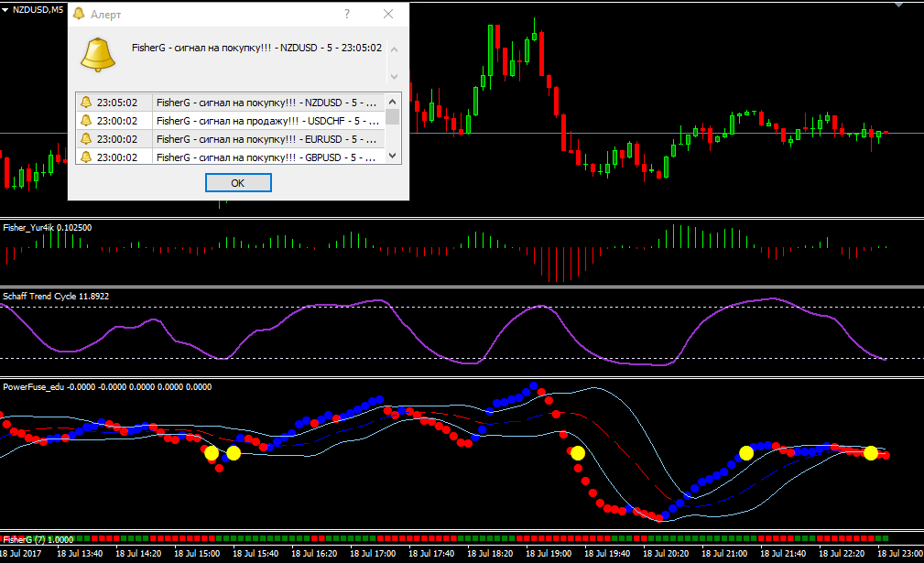The height and width of the screenshot is (563, 924).
Task: Click the bell icon in the NZDUSD alert row
Action: 86,103
